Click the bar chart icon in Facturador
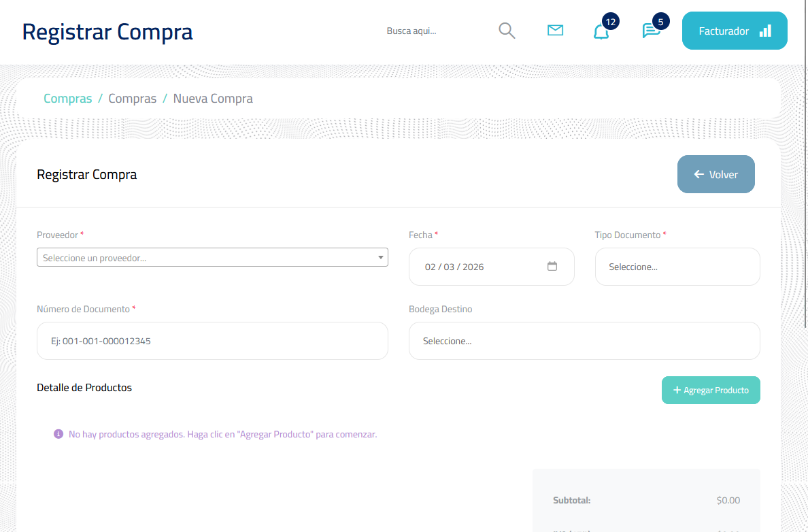Image resolution: width=808 pixels, height=532 pixels. [765, 31]
